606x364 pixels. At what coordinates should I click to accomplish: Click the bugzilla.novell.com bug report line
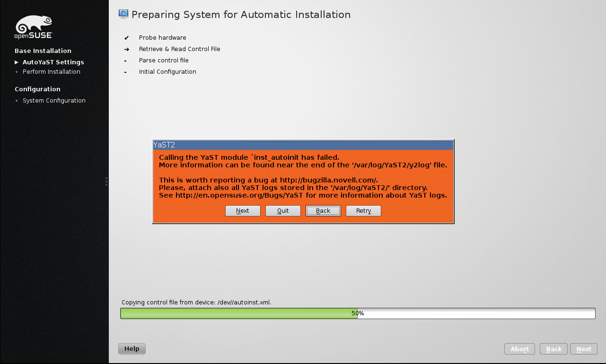pos(268,180)
